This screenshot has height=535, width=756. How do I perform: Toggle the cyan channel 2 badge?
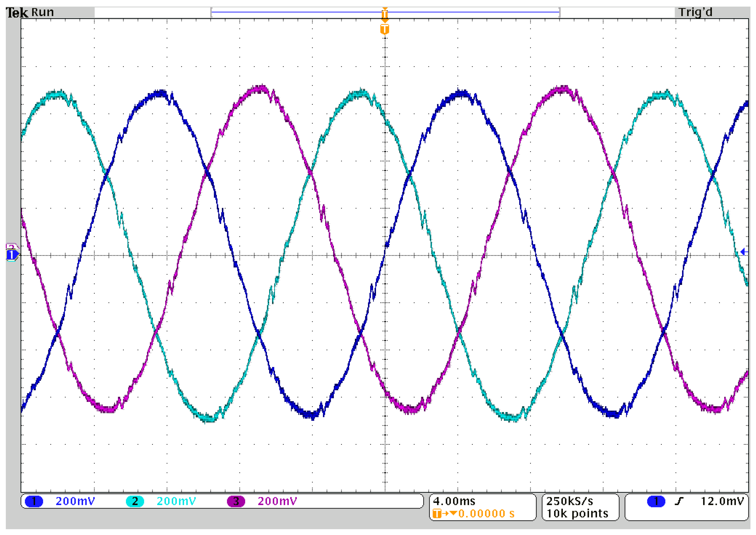(x=135, y=501)
